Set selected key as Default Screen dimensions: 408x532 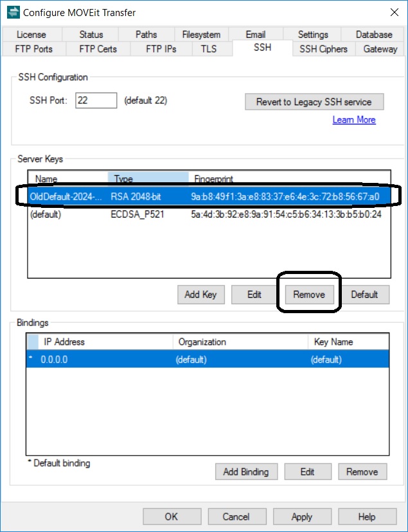[x=364, y=295]
